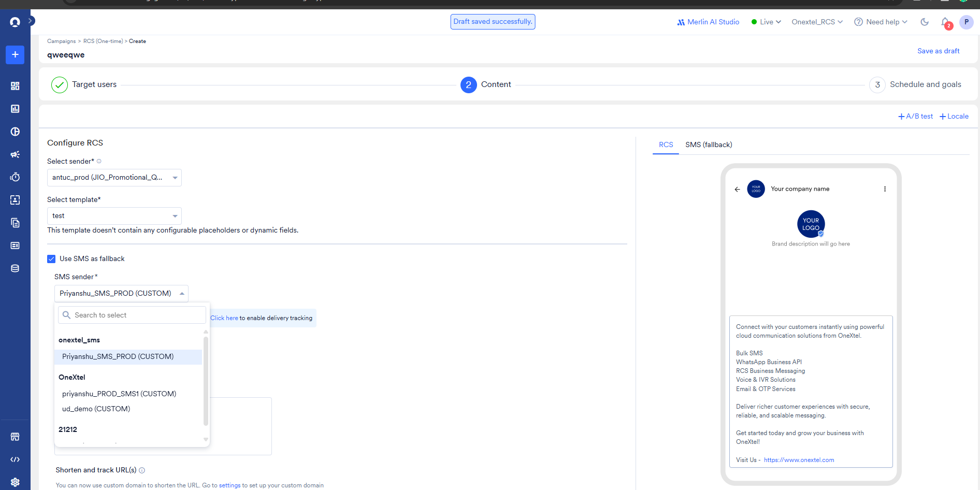Open the three-dot menu in phone preview
Screen dimensions: 980x490
point(885,189)
